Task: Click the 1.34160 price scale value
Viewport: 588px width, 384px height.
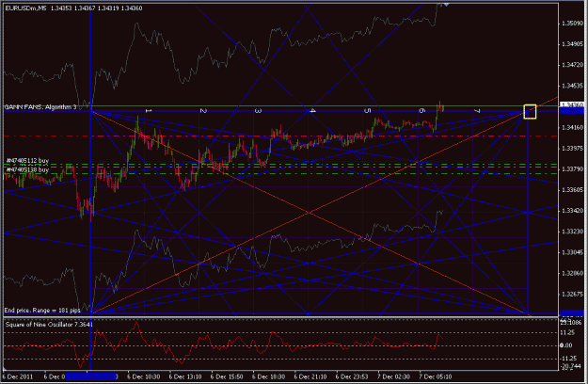Action: click(573, 127)
